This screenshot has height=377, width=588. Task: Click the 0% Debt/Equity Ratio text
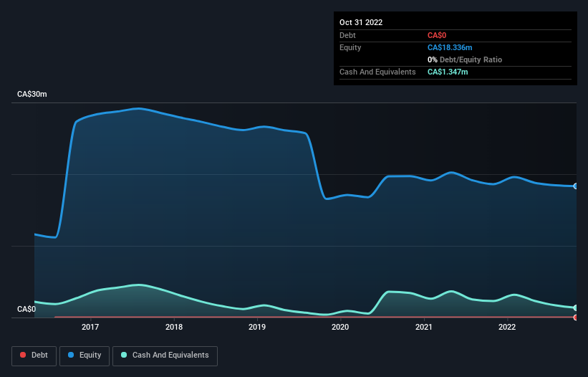(x=465, y=59)
